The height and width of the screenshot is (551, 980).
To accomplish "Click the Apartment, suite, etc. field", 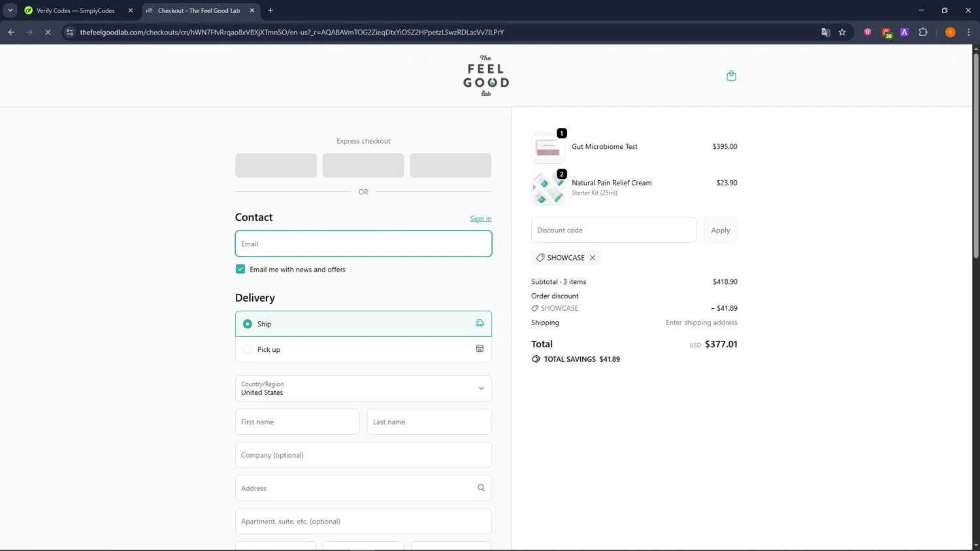I will pyautogui.click(x=363, y=521).
